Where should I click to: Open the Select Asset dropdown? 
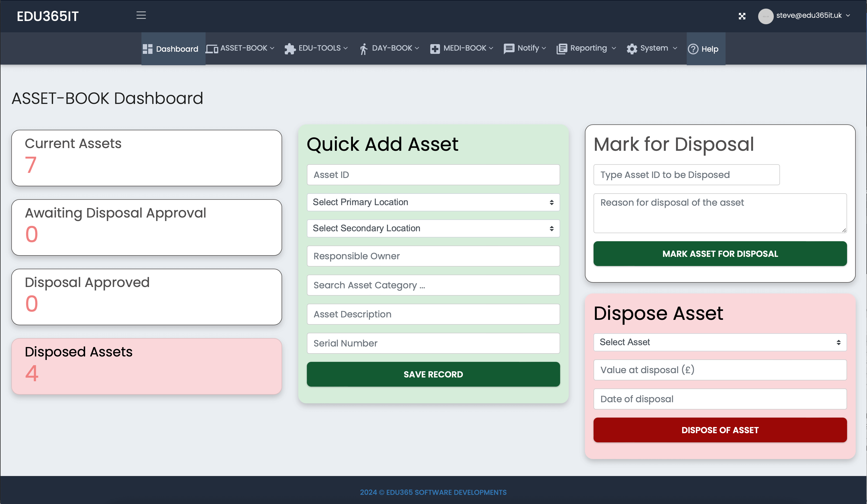click(720, 342)
